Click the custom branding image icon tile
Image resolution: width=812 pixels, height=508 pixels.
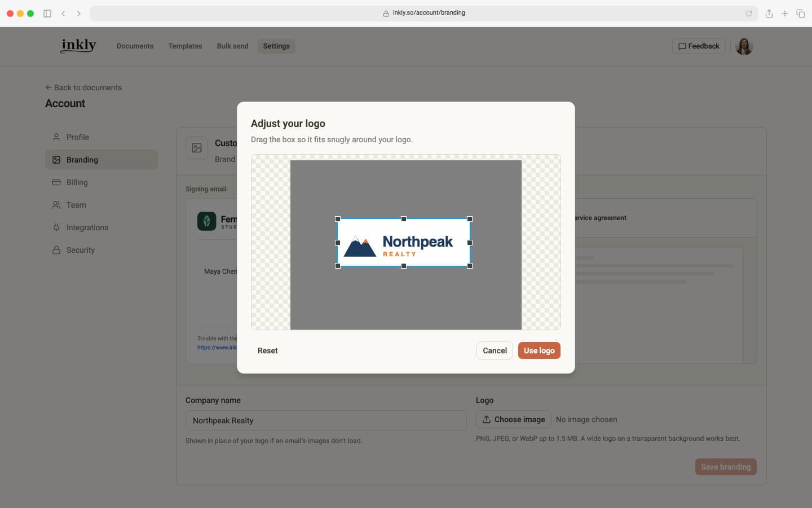click(197, 148)
